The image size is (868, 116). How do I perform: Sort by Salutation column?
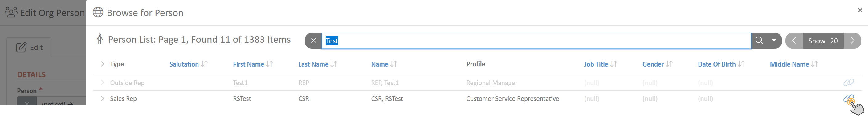click(x=188, y=64)
